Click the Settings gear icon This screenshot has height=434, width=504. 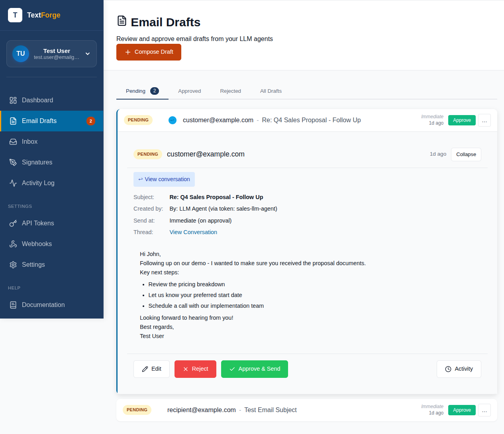pos(13,265)
